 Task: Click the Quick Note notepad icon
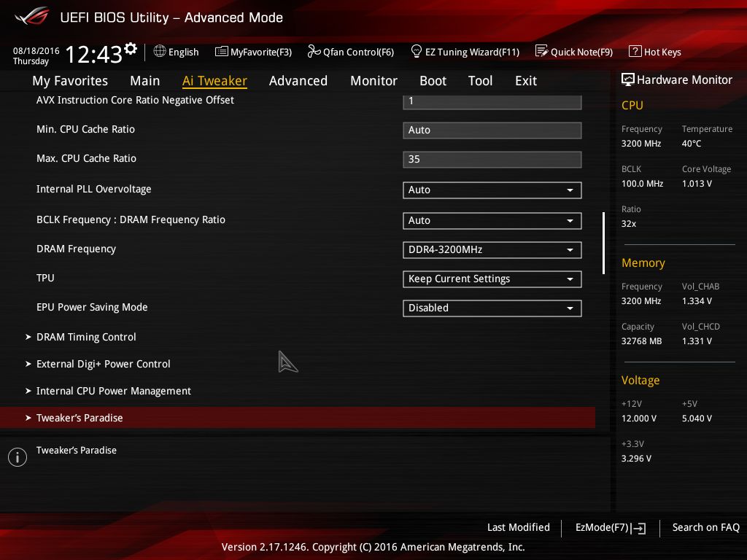(x=541, y=51)
